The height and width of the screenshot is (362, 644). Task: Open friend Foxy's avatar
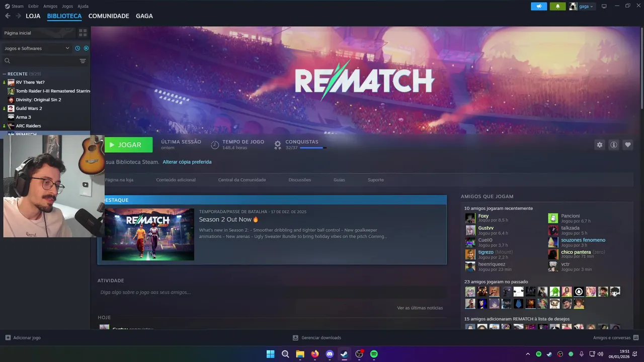click(x=470, y=218)
